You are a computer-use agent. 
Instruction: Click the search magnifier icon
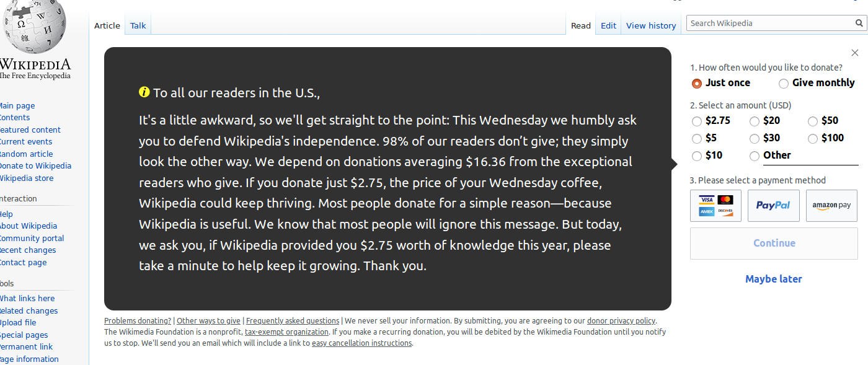pyautogui.click(x=859, y=24)
